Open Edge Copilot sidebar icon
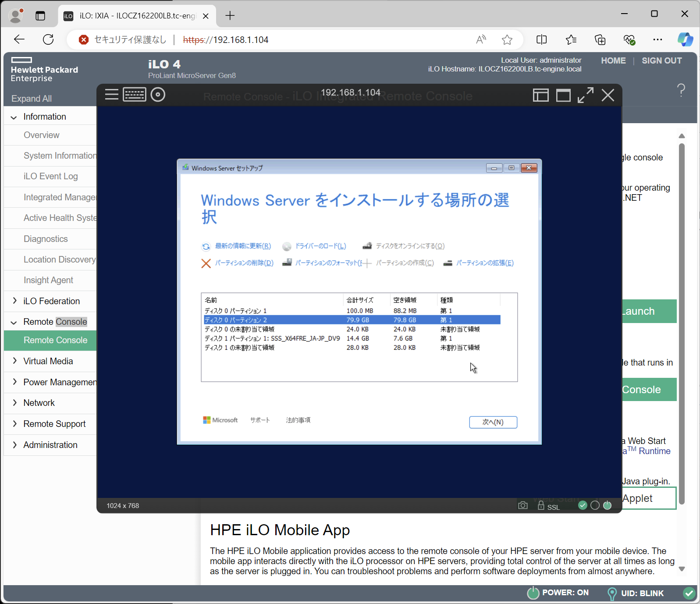700x604 pixels. coord(685,39)
